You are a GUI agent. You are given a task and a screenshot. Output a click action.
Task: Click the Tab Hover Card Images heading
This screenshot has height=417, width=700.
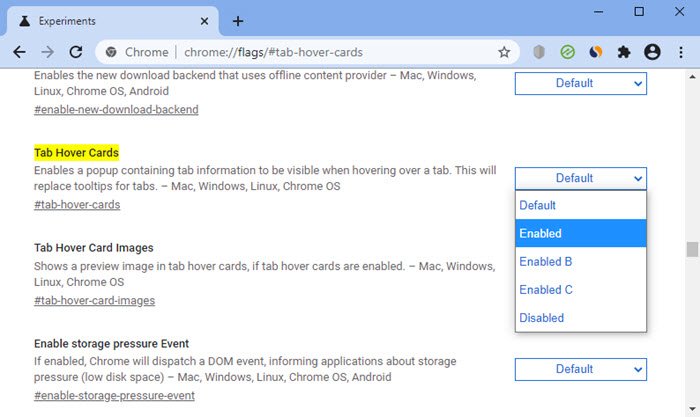[94, 248]
